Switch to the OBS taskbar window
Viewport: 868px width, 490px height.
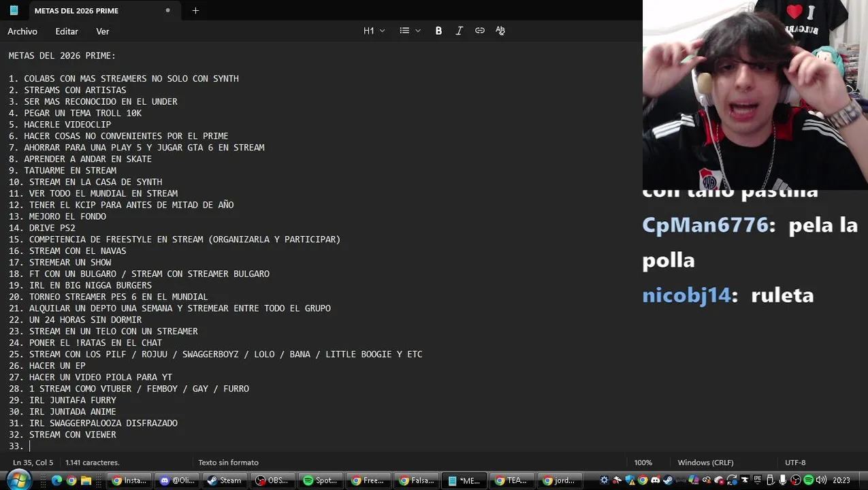[x=272, y=480]
